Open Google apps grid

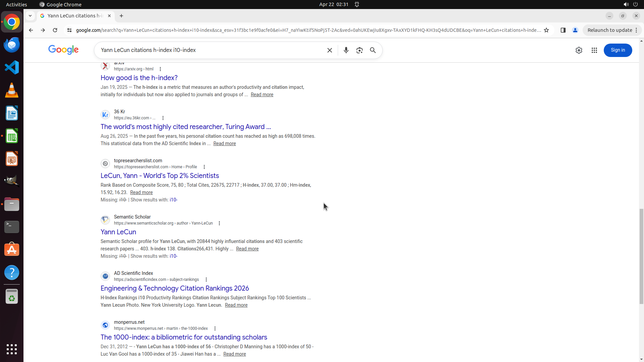point(594,50)
